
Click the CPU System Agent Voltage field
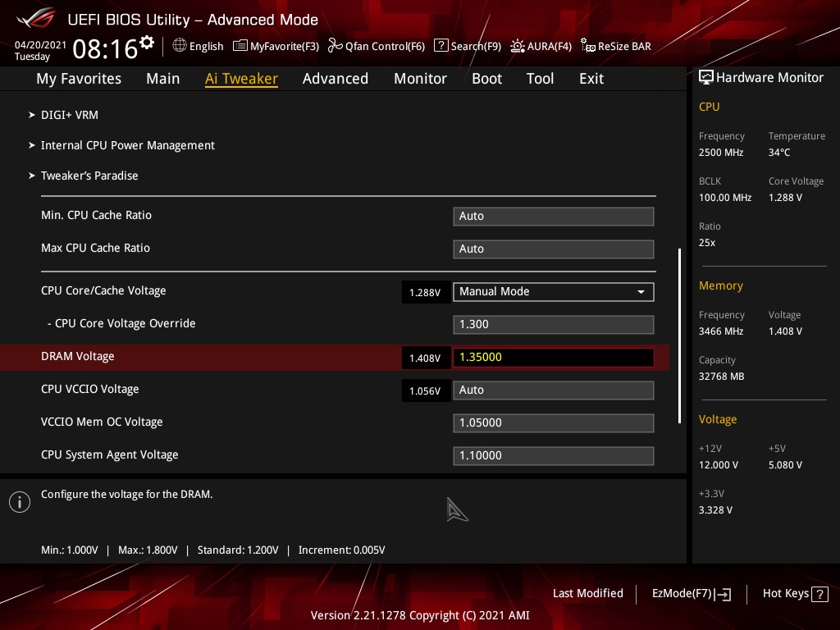tap(554, 455)
